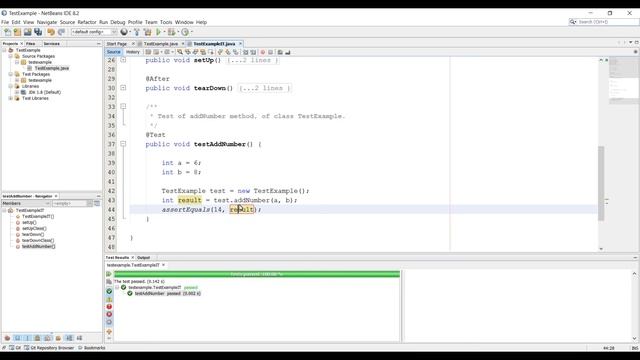Toggle Show Skipped blue filter in Test Results
The width and height of the screenshot is (640, 360).
(x=109, y=322)
